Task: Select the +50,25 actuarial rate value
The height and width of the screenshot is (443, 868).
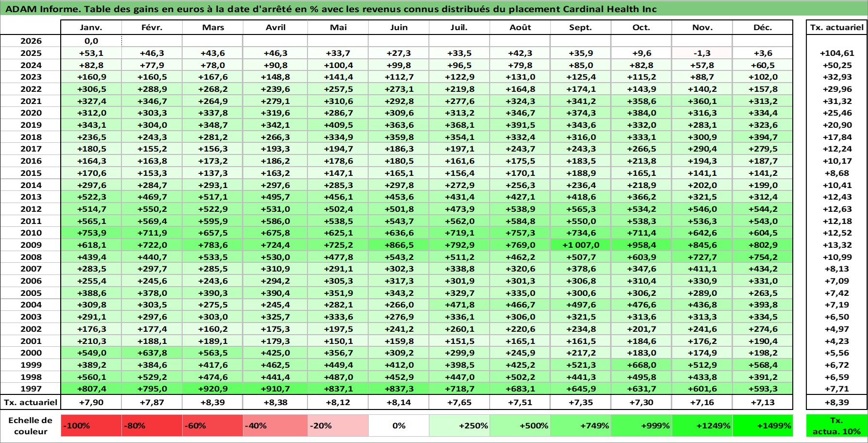Action: pyautogui.click(x=836, y=65)
